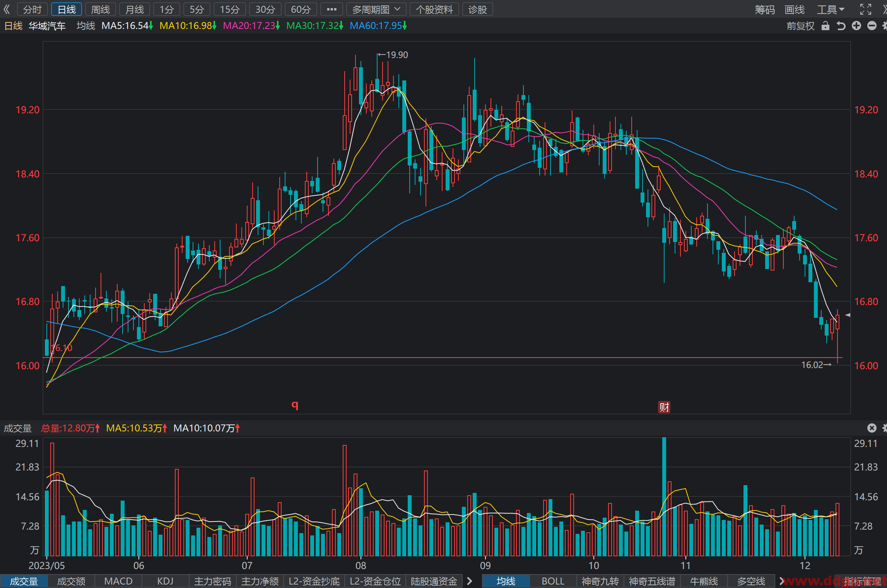This screenshot has height=588, width=887.
Task: Toggle fullscreen chart with the expand icon
Action: [866, 9]
